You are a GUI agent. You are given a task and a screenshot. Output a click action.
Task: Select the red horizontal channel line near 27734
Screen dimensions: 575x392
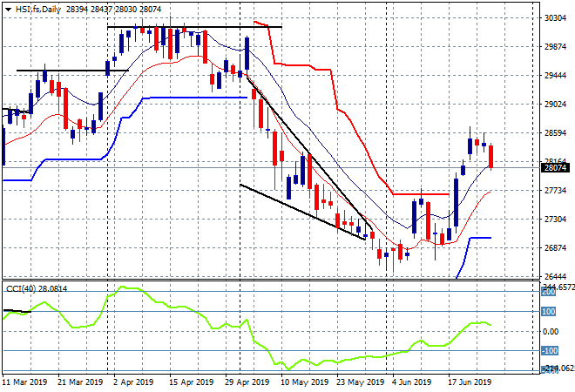(421, 194)
